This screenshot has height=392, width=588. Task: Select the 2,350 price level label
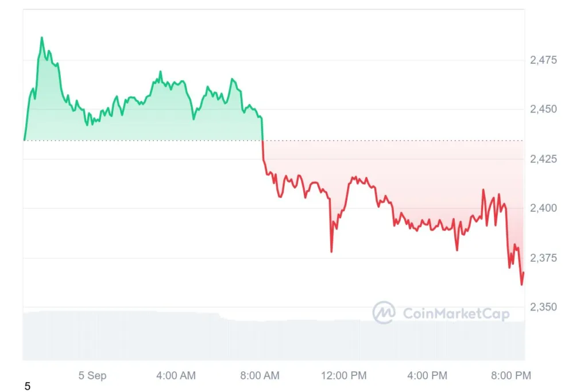click(543, 307)
